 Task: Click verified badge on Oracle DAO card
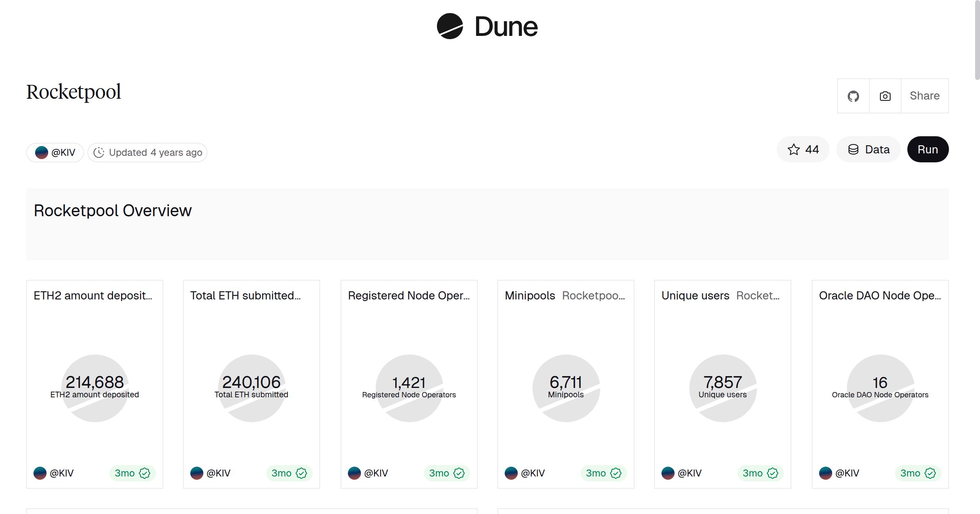[930, 473]
